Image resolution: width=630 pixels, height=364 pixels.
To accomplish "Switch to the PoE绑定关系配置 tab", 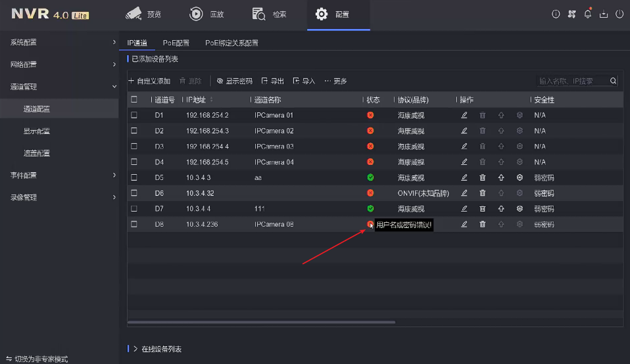I will [232, 43].
